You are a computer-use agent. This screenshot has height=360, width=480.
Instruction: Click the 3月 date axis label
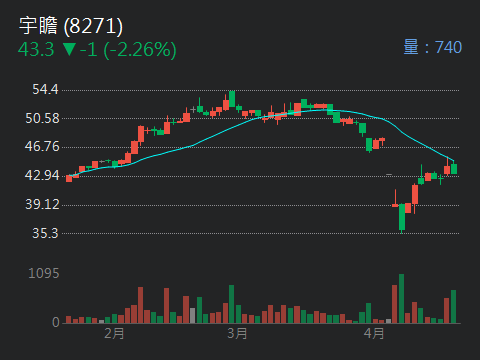(237, 334)
